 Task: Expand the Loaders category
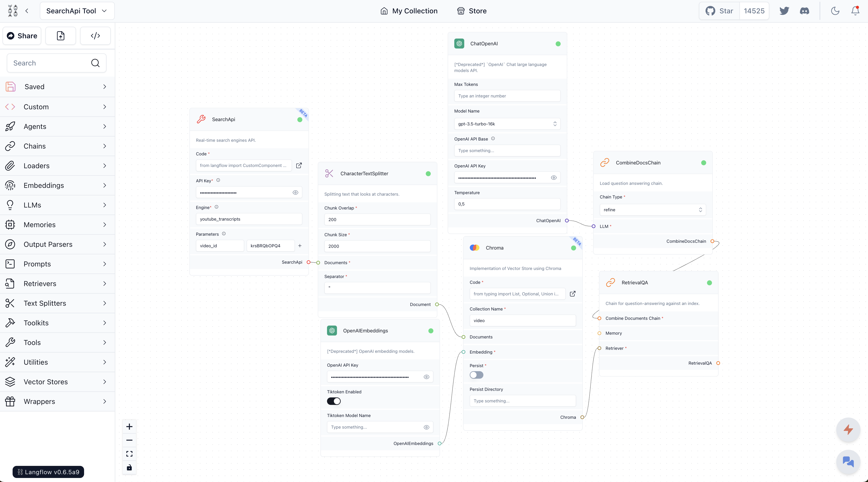[57, 166]
